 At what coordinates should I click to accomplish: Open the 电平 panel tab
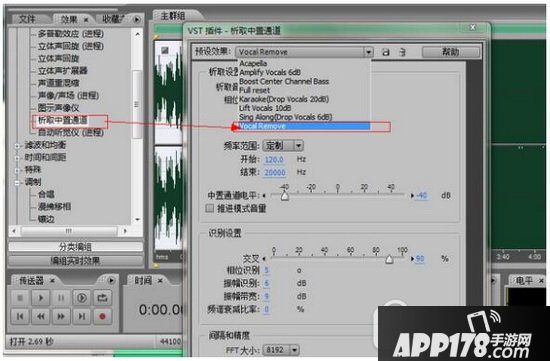click(524, 280)
